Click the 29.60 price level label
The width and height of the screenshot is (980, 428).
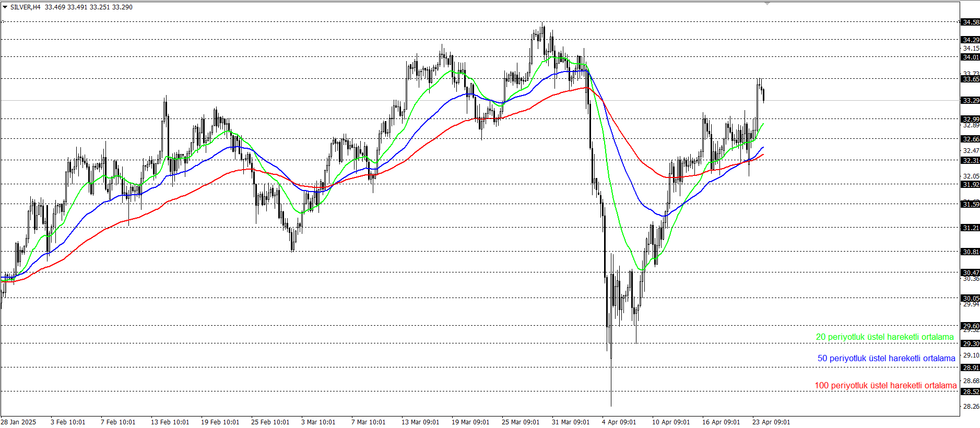[971, 326]
